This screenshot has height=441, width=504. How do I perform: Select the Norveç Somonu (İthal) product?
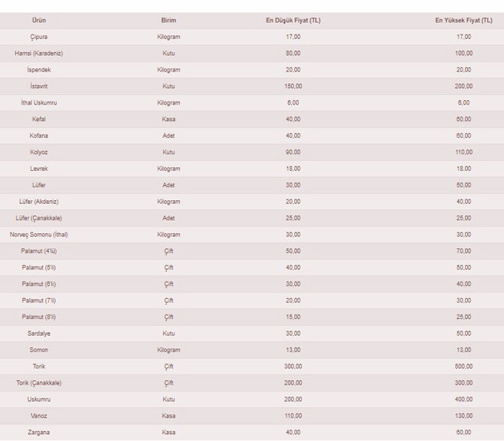39,235
